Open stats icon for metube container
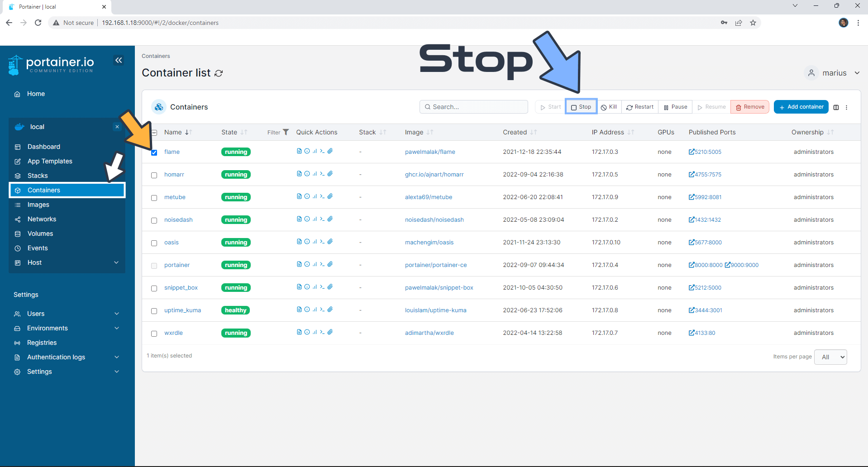 [315, 196]
